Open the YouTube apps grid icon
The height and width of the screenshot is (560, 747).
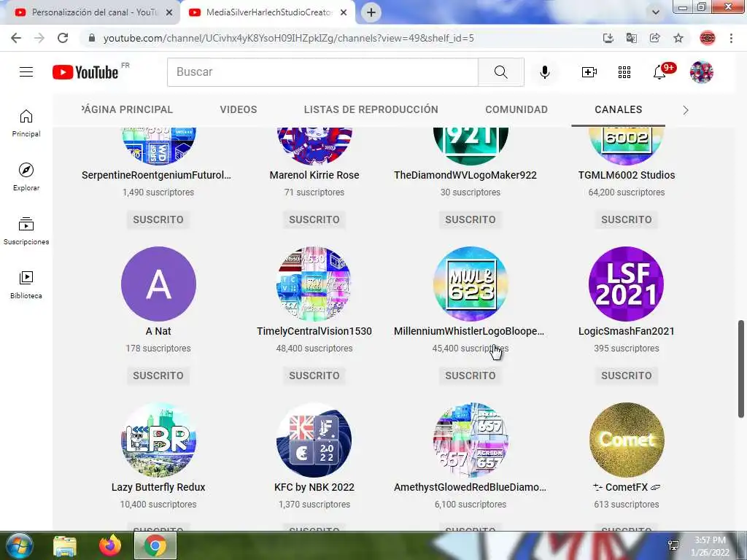pos(624,72)
